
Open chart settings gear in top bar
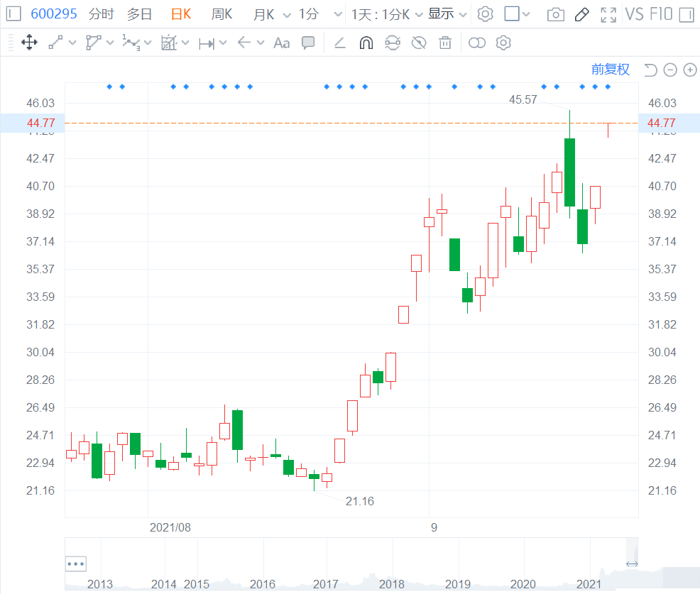coord(486,14)
